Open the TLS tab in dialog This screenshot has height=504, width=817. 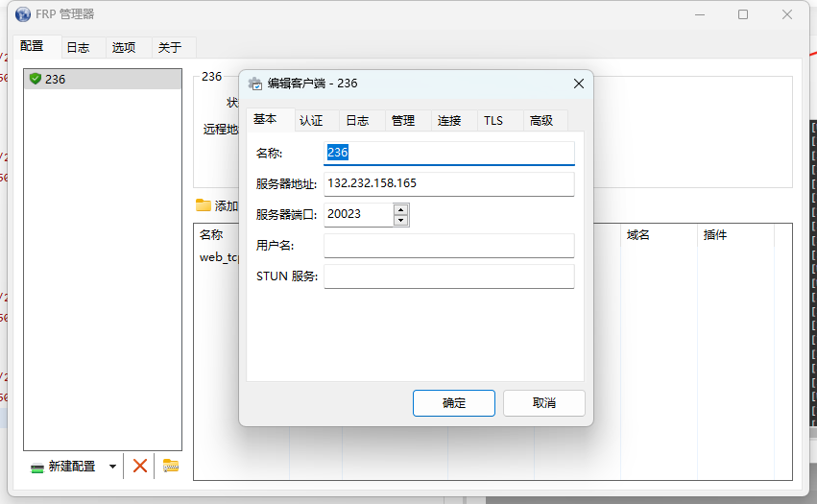tap(493, 120)
